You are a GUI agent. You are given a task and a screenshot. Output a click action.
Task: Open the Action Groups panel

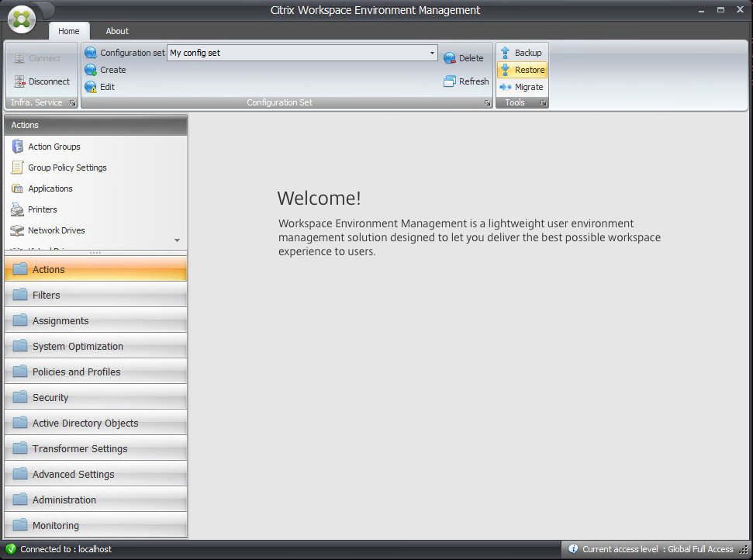tap(54, 147)
